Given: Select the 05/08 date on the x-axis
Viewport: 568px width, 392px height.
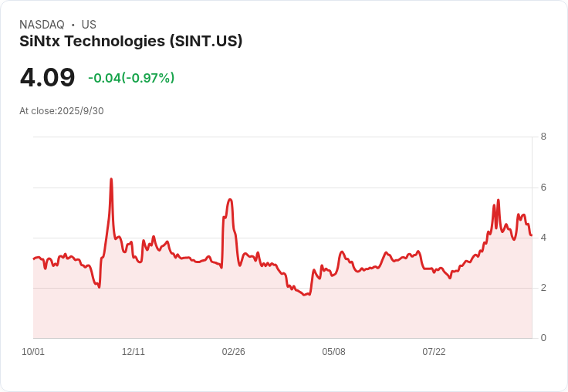Looking at the screenshot, I should (333, 352).
